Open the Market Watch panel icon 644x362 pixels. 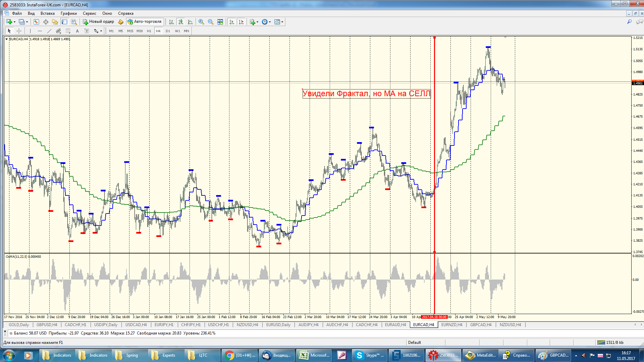pyautogui.click(x=36, y=22)
